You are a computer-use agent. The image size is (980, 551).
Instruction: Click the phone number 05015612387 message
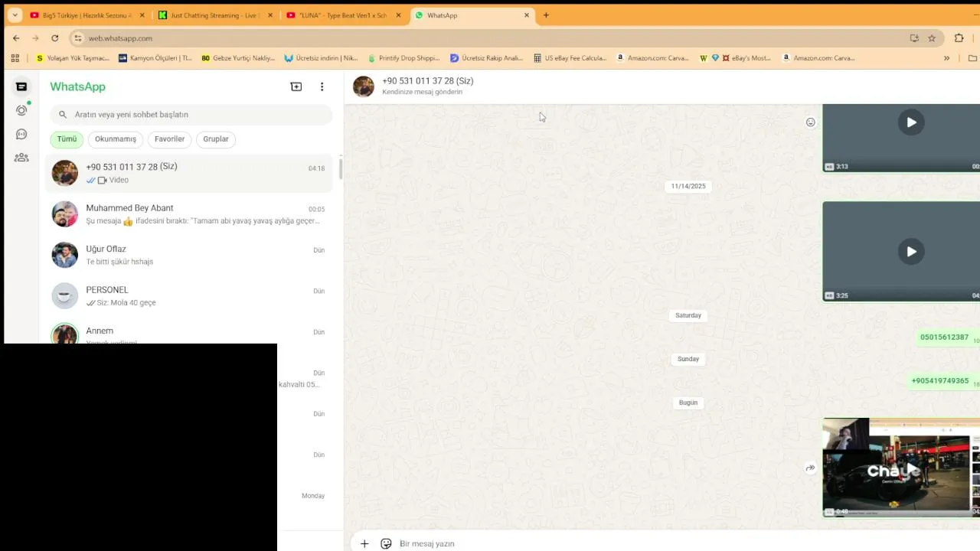pyautogui.click(x=944, y=337)
